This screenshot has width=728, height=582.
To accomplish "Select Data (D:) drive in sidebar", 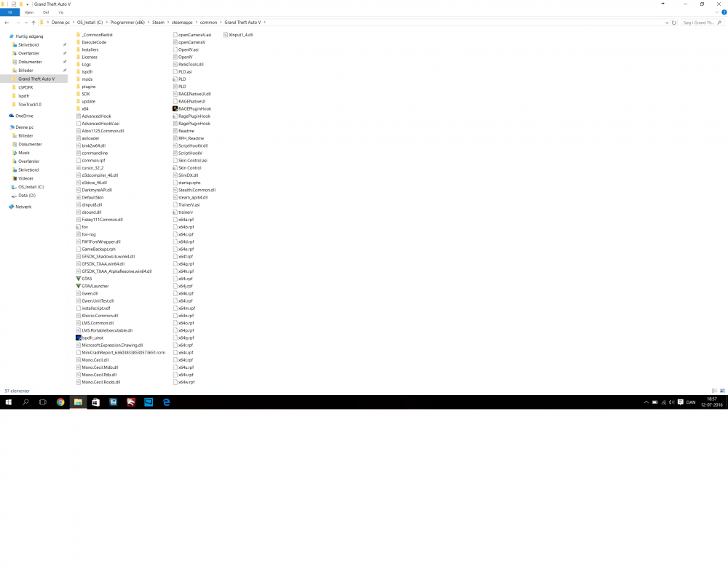I will tap(27, 196).
